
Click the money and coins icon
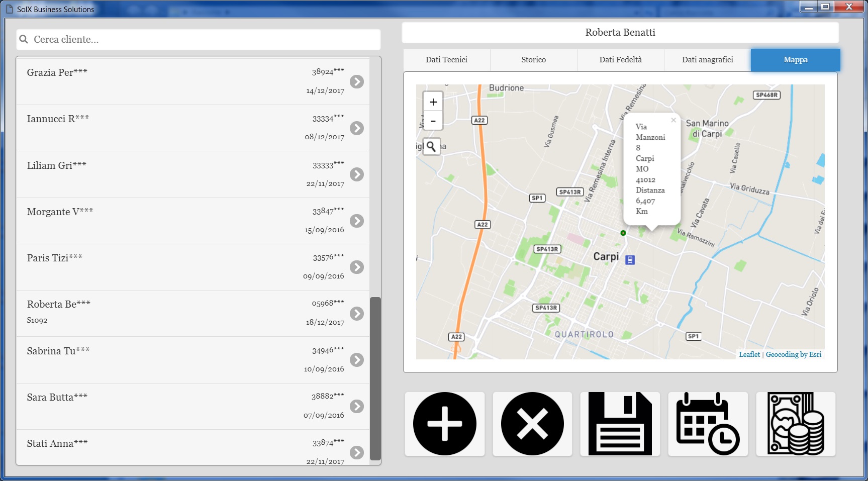coord(796,424)
